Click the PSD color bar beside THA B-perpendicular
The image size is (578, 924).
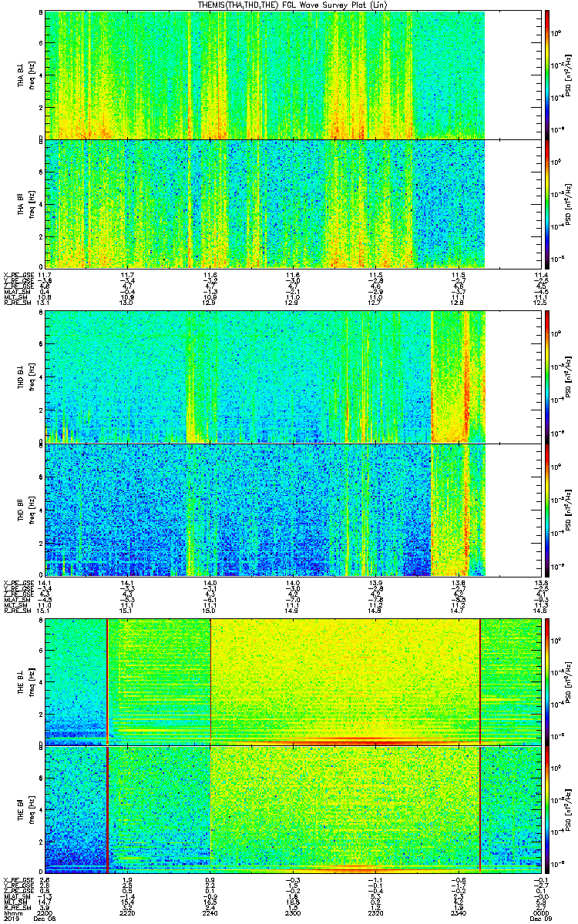[547, 75]
